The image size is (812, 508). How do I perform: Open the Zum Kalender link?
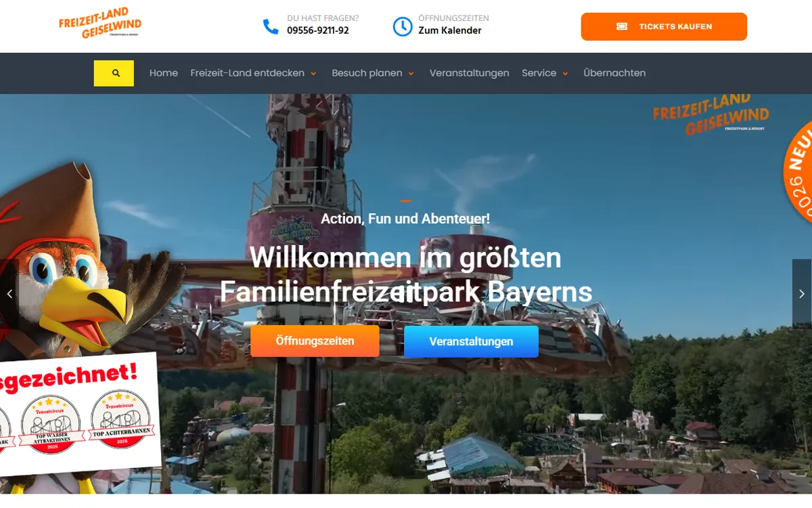450,30
